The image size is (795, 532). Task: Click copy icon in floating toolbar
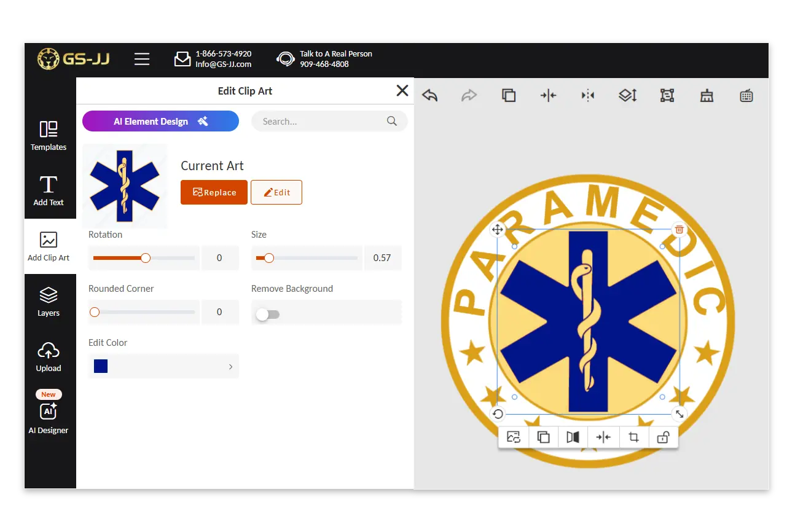[543, 437]
